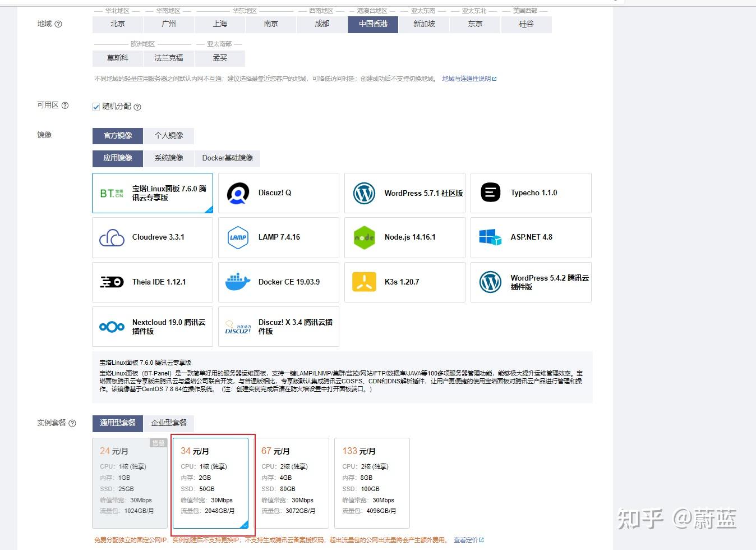This screenshot has height=550, width=756.
Task: Switch to the 企业型套餐 tab
Action: [x=169, y=423]
